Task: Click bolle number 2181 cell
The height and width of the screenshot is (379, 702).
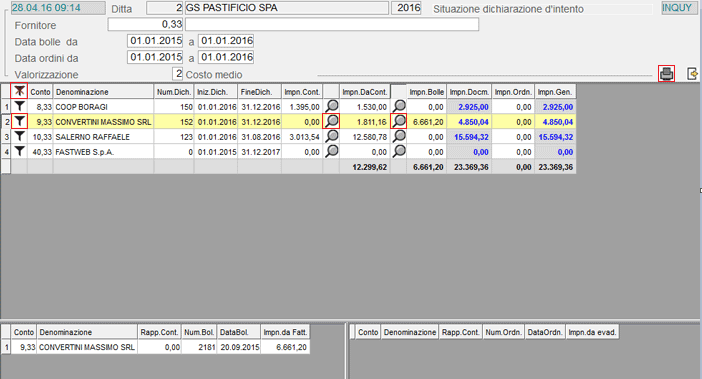Action: coord(199,347)
